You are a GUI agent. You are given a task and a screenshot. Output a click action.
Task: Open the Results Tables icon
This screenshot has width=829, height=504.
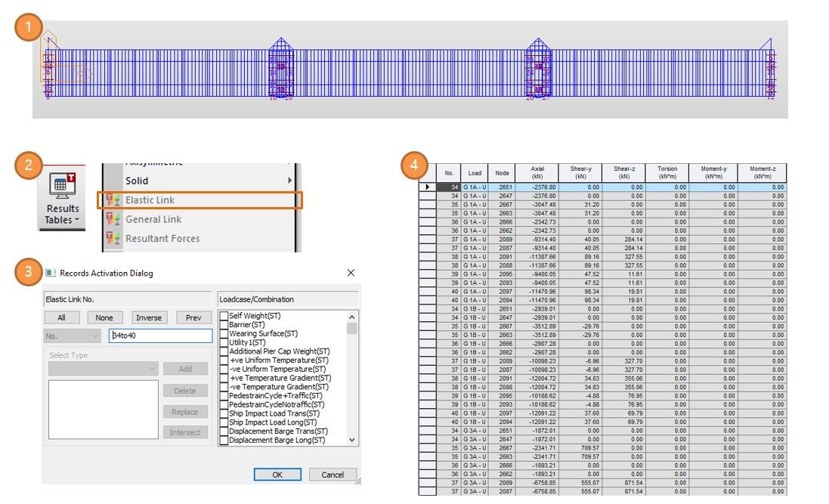(x=63, y=186)
